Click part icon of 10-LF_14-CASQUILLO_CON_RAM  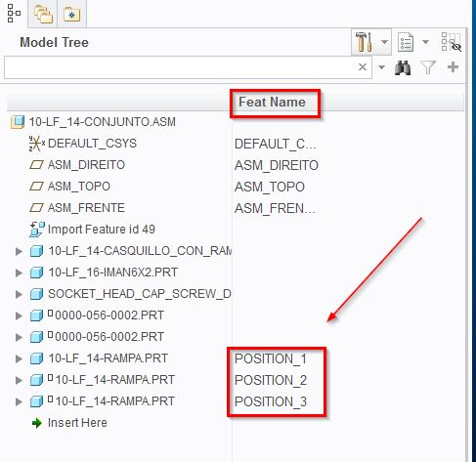point(36,251)
